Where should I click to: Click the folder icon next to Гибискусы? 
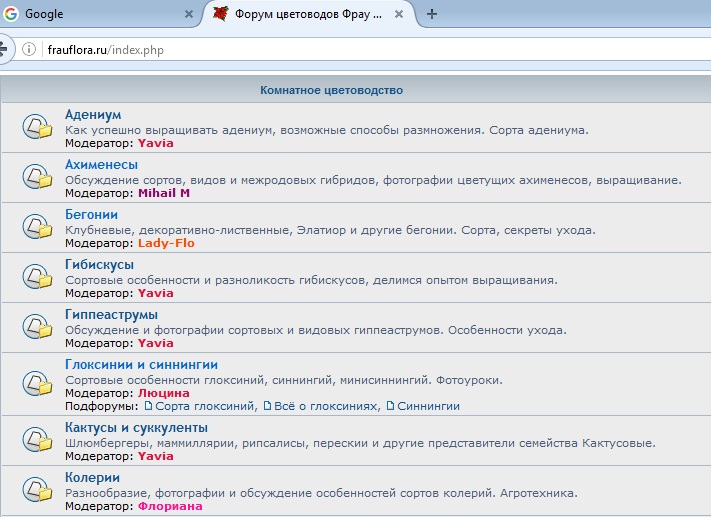pyautogui.click(x=38, y=278)
